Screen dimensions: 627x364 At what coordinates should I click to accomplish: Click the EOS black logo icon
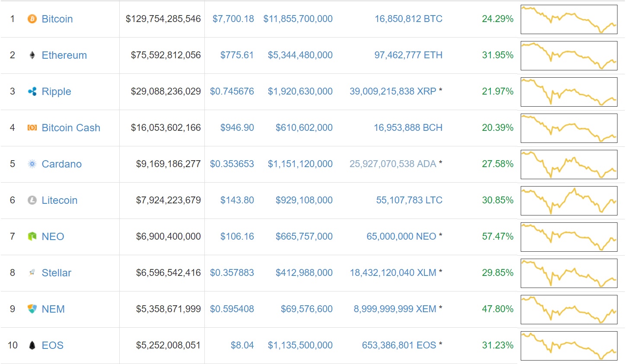pos(32,345)
